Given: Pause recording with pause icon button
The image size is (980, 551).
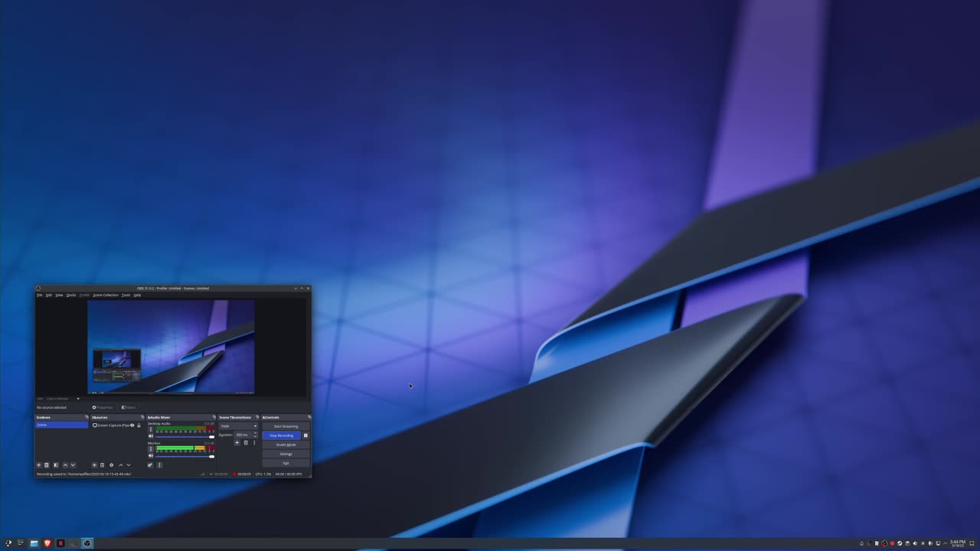Looking at the screenshot, I should click(305, 435).
